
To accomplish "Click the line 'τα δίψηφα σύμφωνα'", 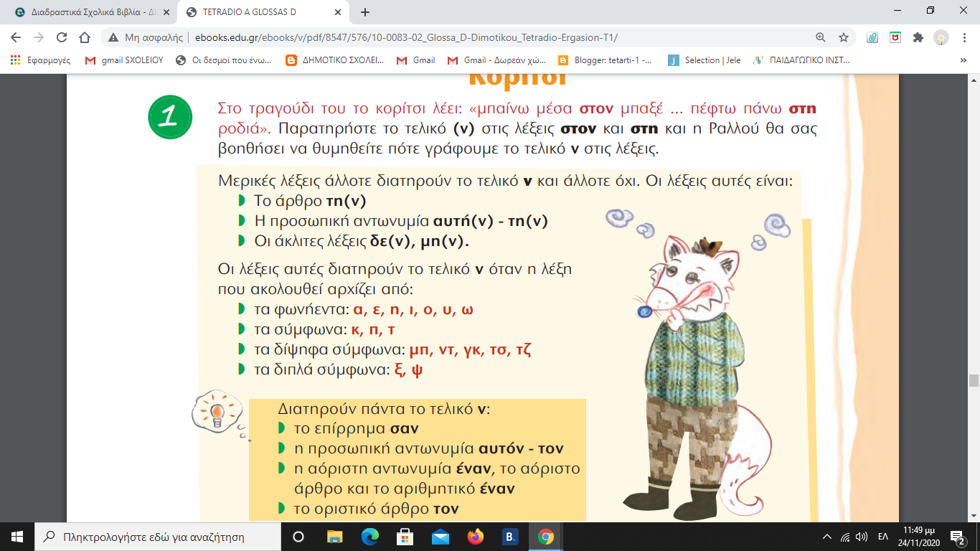I will point(392,350).
